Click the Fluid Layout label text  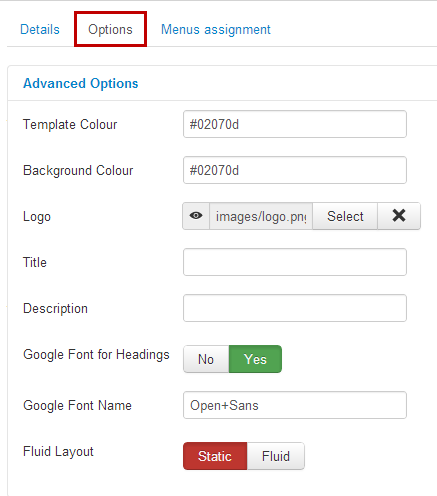coord(58,451)
